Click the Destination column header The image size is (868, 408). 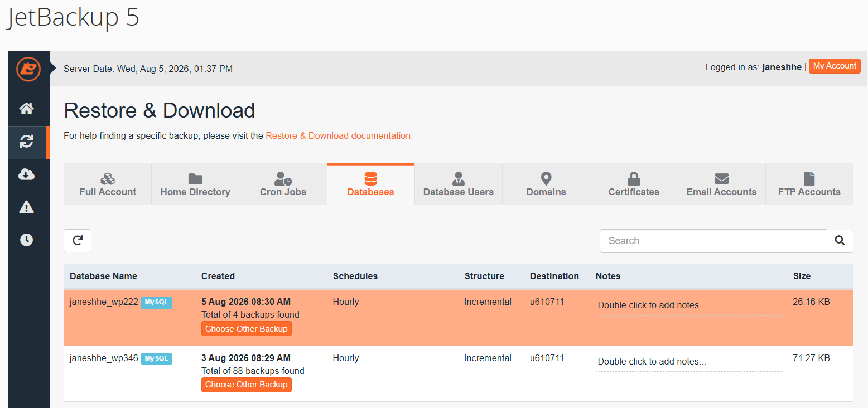[x=554, y=276]
